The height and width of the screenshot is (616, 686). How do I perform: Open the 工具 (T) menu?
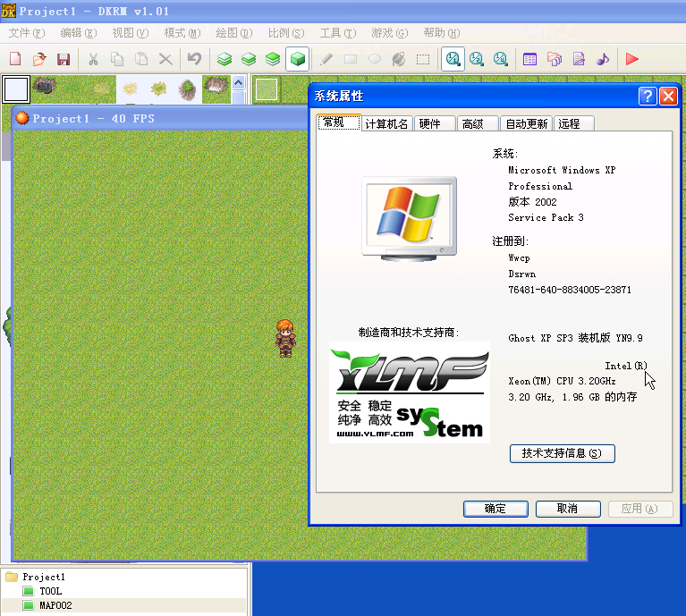(x=338, y=33)
